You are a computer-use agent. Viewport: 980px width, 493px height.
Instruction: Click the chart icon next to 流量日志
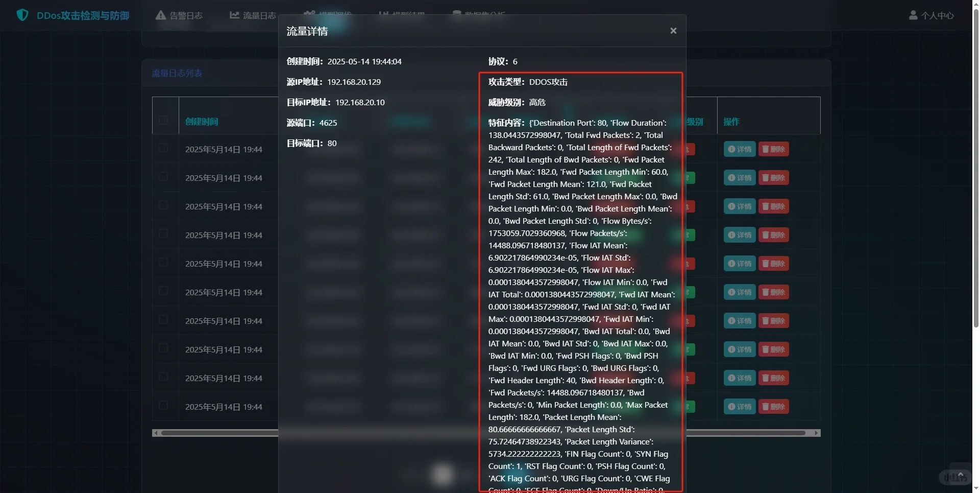coord(234,15)
